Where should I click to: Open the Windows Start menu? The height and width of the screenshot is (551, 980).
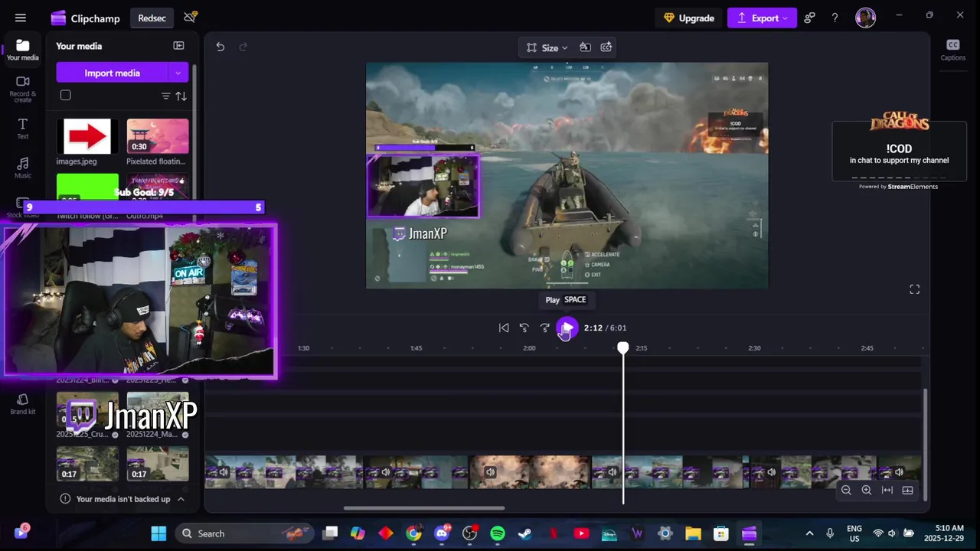[158, 533]
